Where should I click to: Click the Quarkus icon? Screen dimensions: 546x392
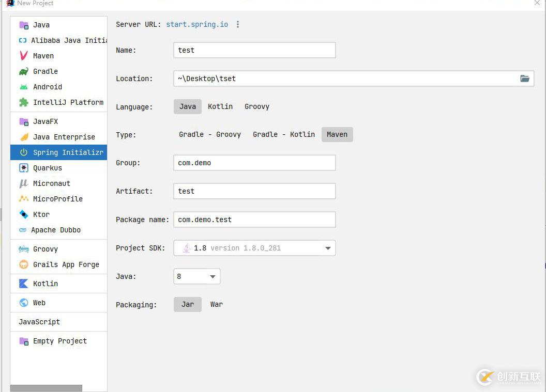pyautogui.click(x=24, y=168)
